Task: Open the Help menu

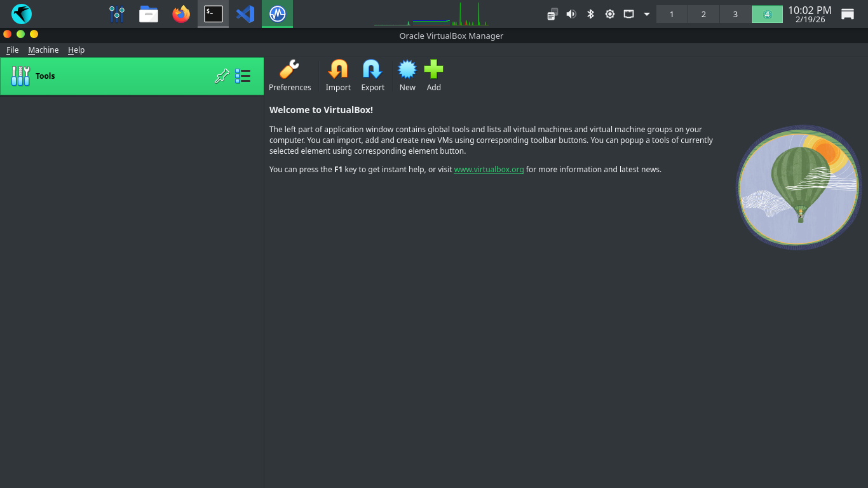Action: click(x=76, y=50)
